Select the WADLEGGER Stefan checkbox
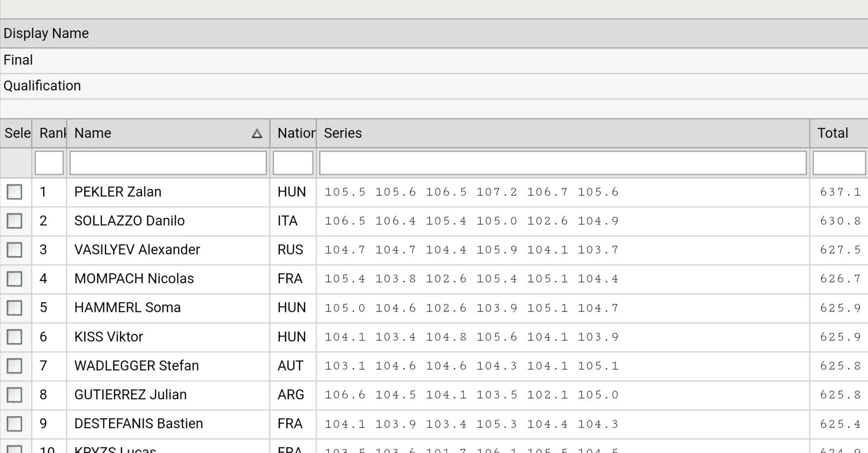 (x=14, y=366)
